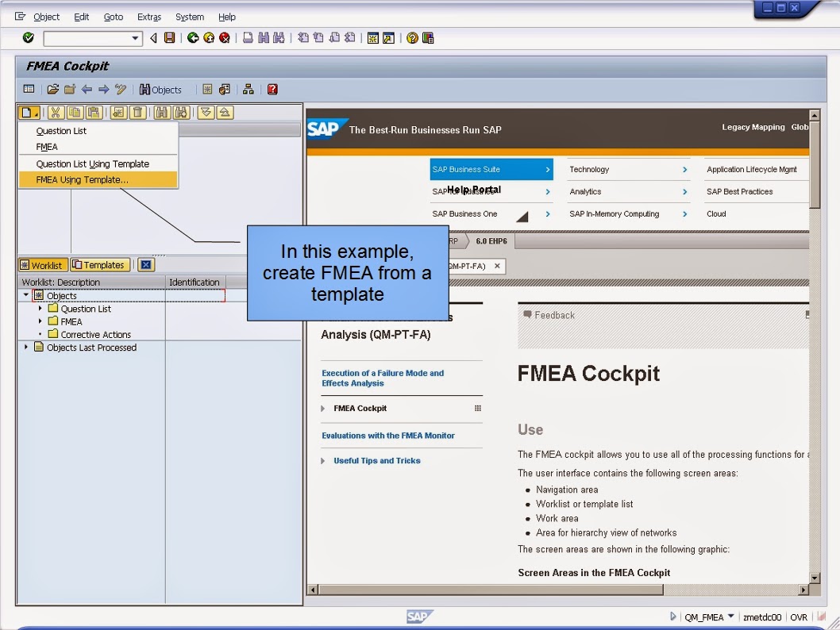Switch to the Templates tab
The width and height of the screenshot is (840, 630).
click(100, 265)
